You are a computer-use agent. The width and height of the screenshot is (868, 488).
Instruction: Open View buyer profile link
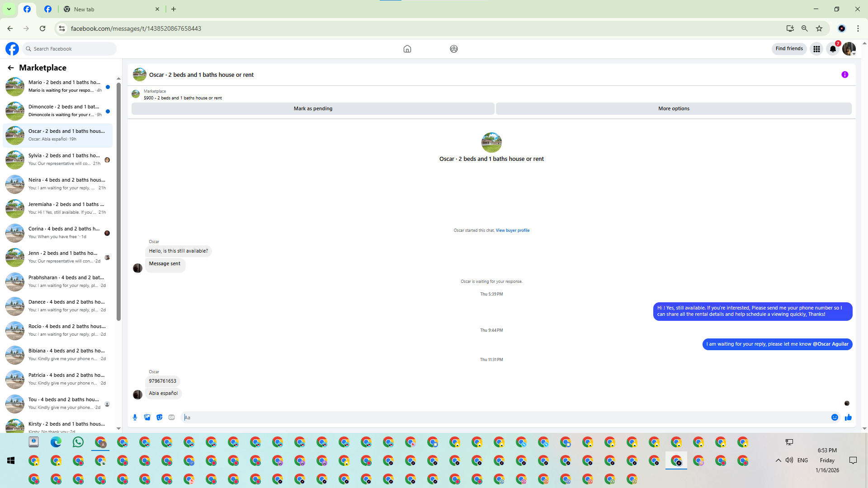[512, 230]
